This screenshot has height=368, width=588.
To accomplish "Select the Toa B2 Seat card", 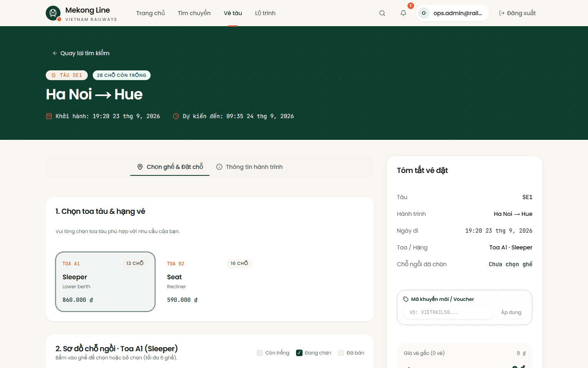I will (210, 282).
